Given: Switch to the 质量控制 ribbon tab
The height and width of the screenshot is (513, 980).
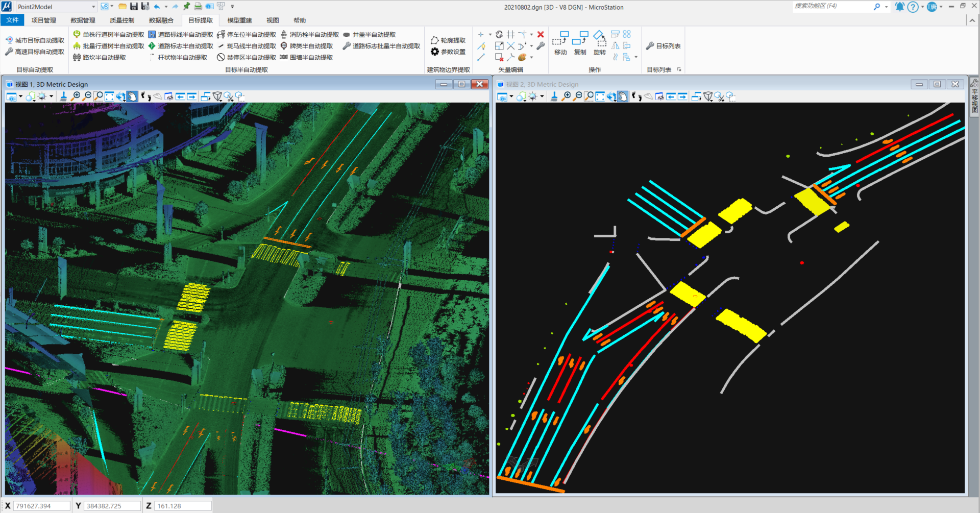Looking at the screenshot, I should (122, 20).
